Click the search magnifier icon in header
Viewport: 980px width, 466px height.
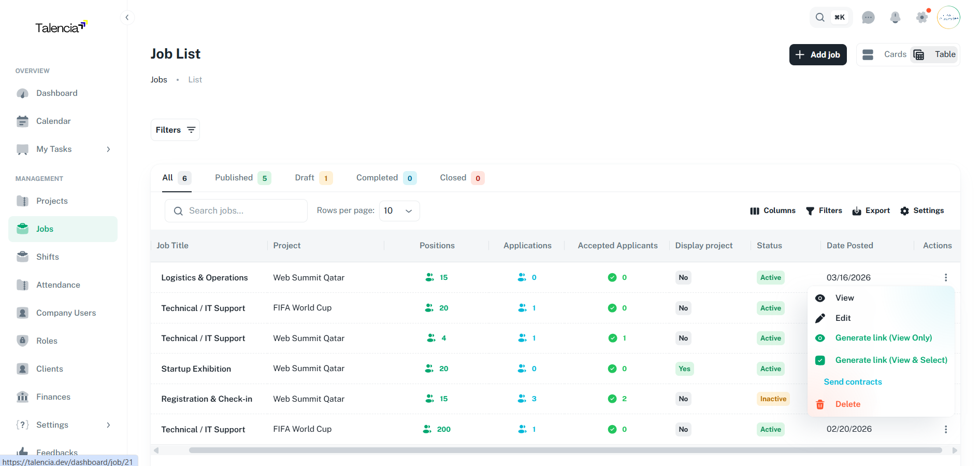point(820,18)
